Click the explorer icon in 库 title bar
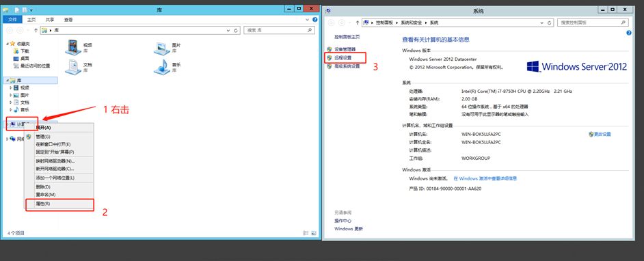Image resolution: width=644 pixels, height=261 pixels. 5,10
